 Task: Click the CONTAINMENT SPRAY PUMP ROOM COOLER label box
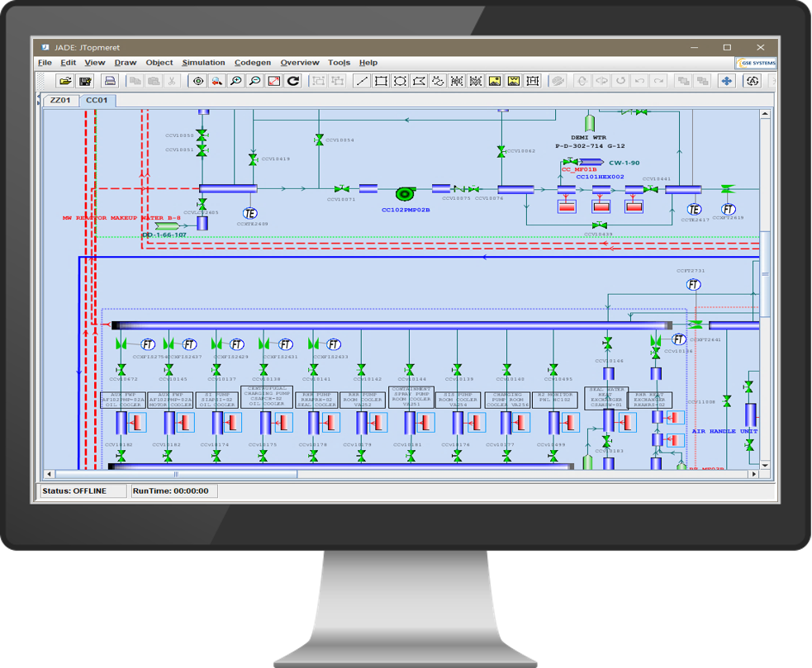(410, 398)
